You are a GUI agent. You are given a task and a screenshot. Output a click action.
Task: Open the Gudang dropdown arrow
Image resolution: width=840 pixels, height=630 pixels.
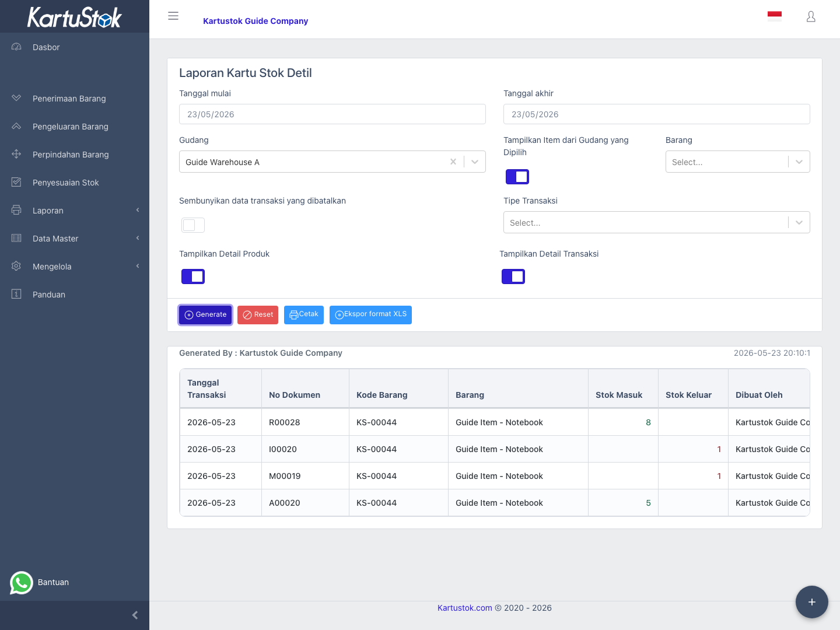(475, 162)
